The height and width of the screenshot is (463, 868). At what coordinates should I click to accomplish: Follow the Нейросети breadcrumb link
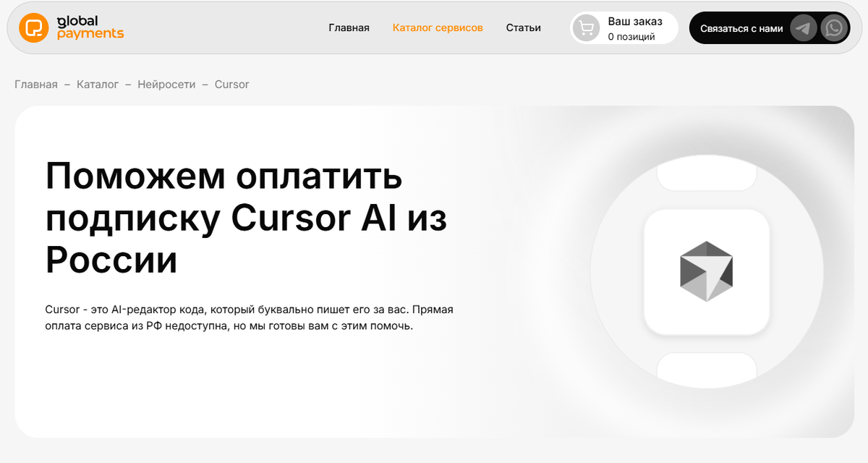(x=166, y=85)
